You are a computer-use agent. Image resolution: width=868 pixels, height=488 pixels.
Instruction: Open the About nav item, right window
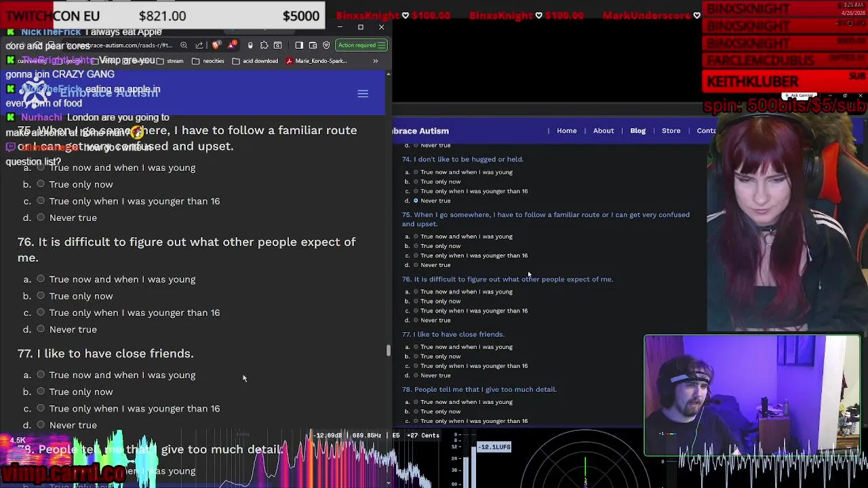click(604, 131)
